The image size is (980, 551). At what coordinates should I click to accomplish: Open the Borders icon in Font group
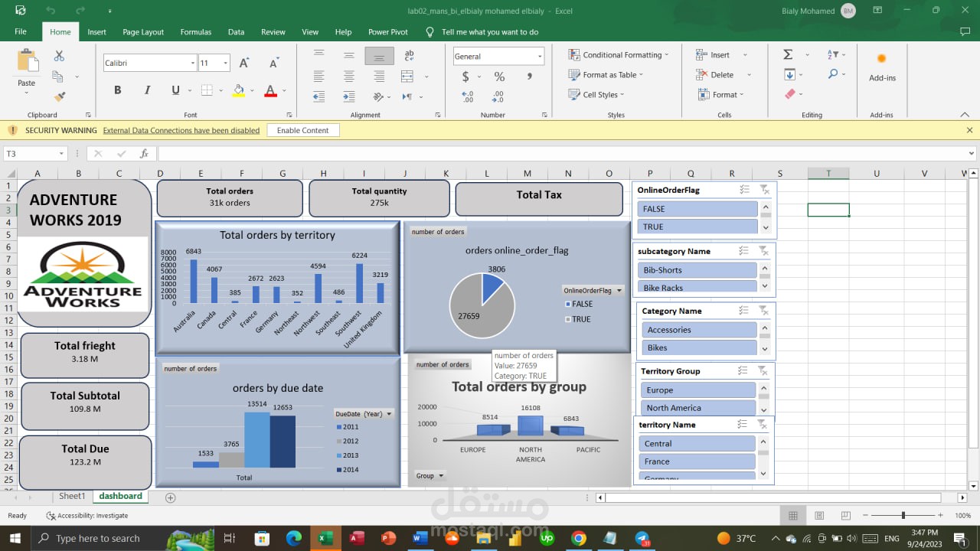(207, 90)
